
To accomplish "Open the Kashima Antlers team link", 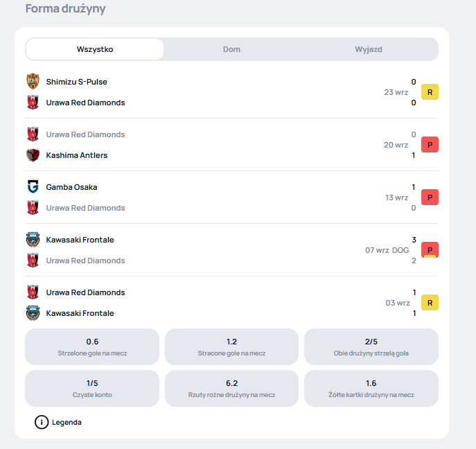I will pos(76,155).
